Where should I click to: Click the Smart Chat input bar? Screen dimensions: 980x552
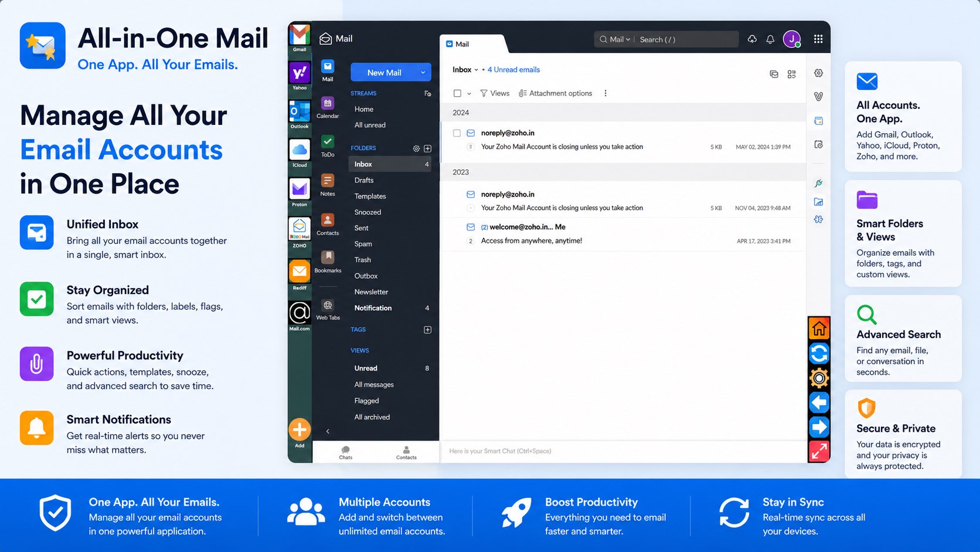(623, 451)
